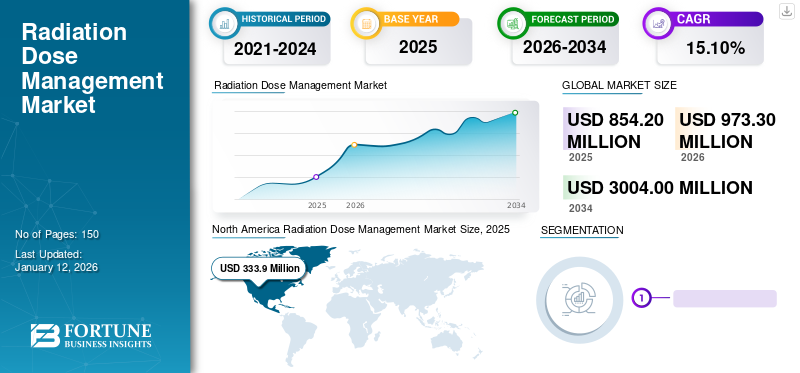Click the 15.10% CAGR value
Viewport: 800px width, 373px height.
tap(715, 48)
